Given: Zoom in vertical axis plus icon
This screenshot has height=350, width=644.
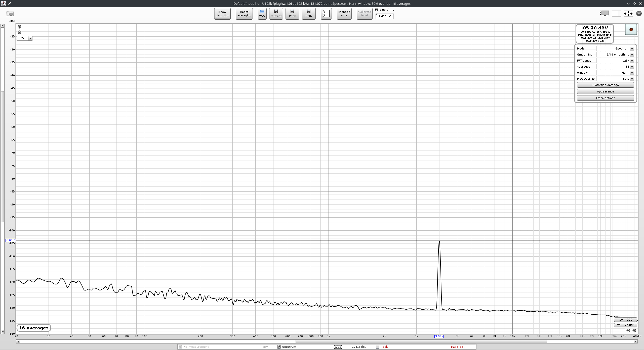Looking at the screenshot, I should click(19, 27).
